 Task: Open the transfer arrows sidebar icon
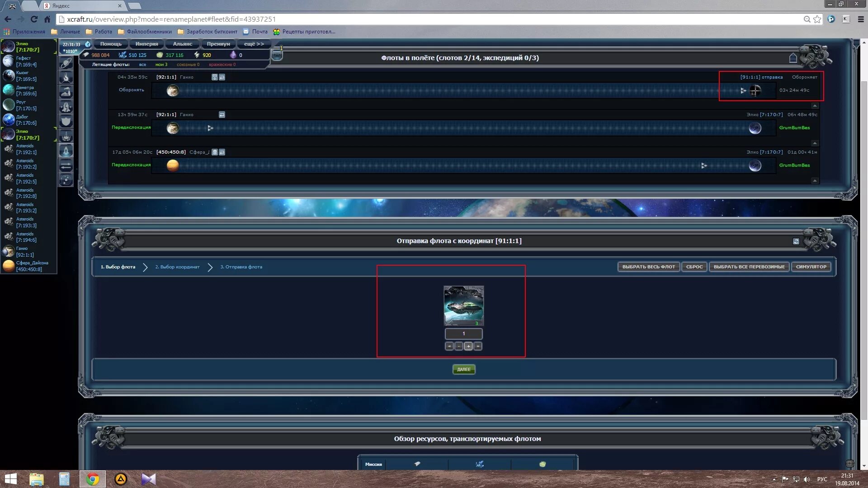(66, 166)
